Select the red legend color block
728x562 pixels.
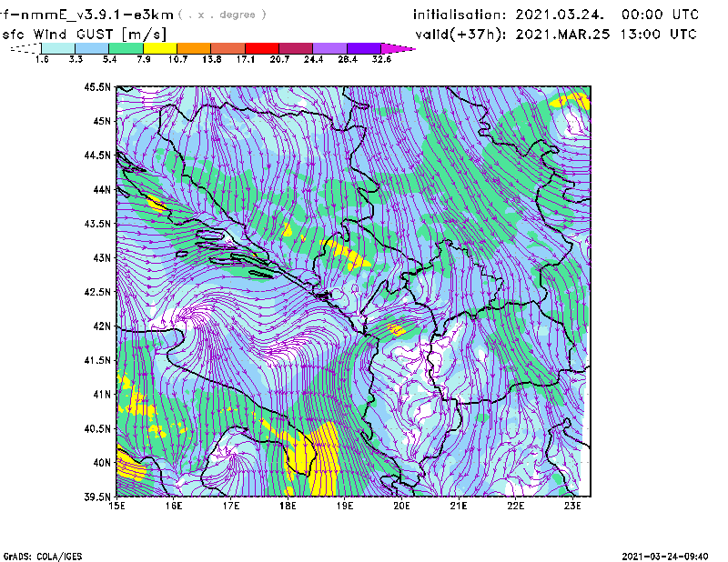tap(261, 48)
